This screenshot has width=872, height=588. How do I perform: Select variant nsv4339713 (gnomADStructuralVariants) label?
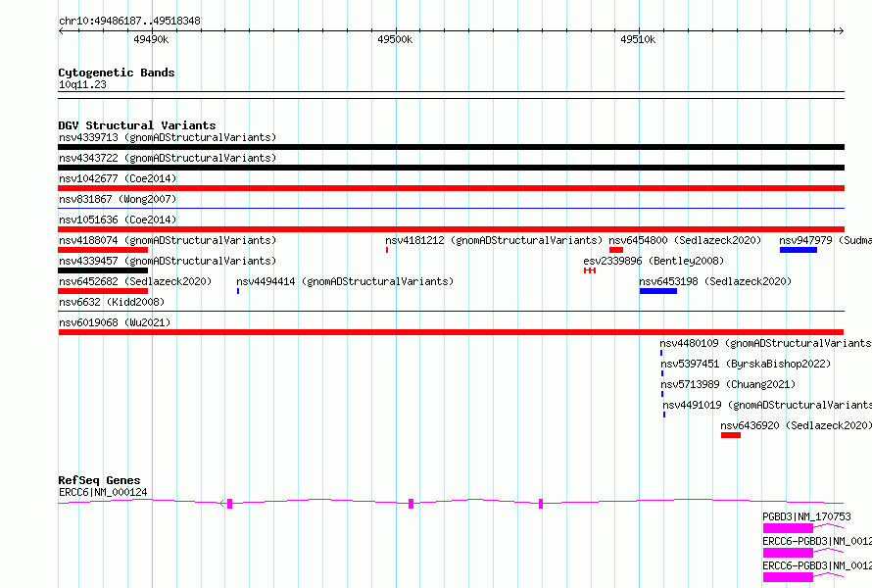(168, 137)
